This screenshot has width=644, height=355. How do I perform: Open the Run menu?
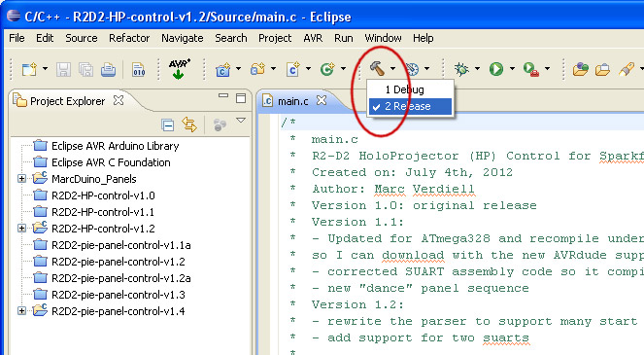(x=343, y=38)
